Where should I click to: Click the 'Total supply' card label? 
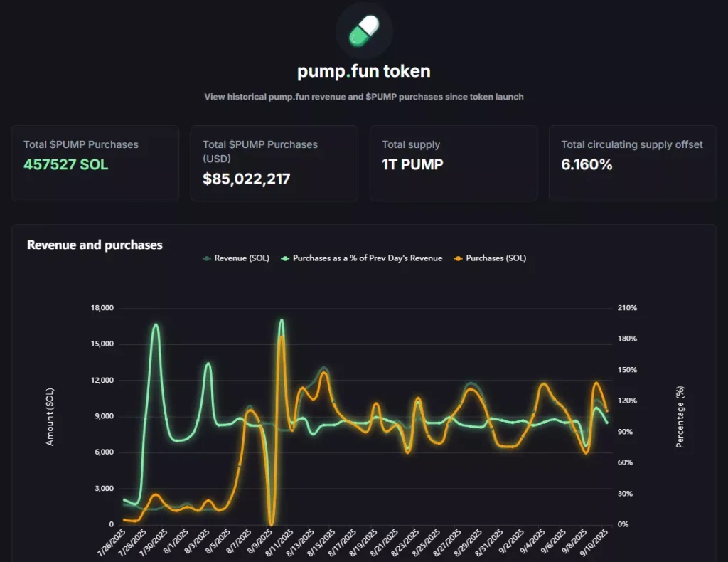click(411, 144)
